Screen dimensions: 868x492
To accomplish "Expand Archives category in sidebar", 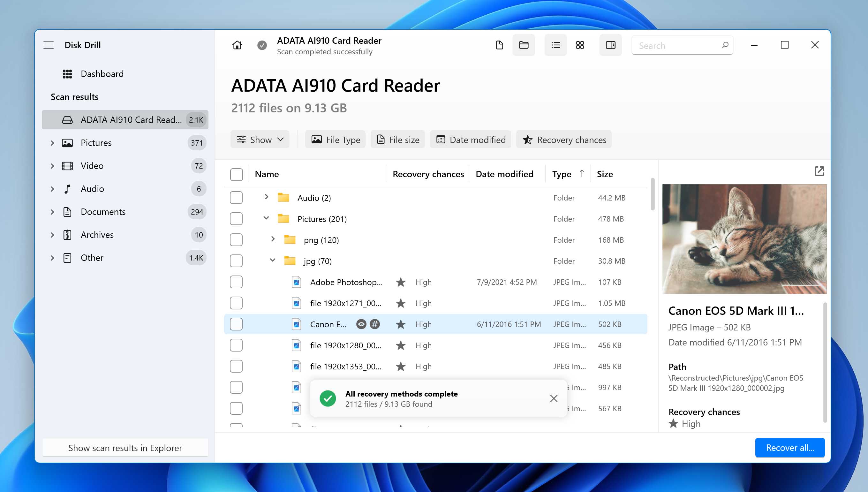I will pos(52,235).
